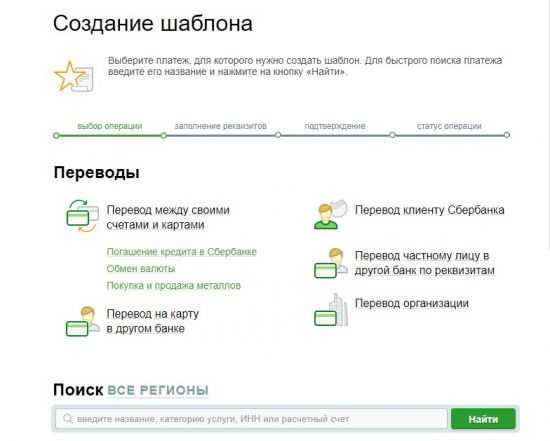Image resolution: width=550 pixels, height=441 pixels.
Task: Focus the payment name search field
Action: (251, 419)
